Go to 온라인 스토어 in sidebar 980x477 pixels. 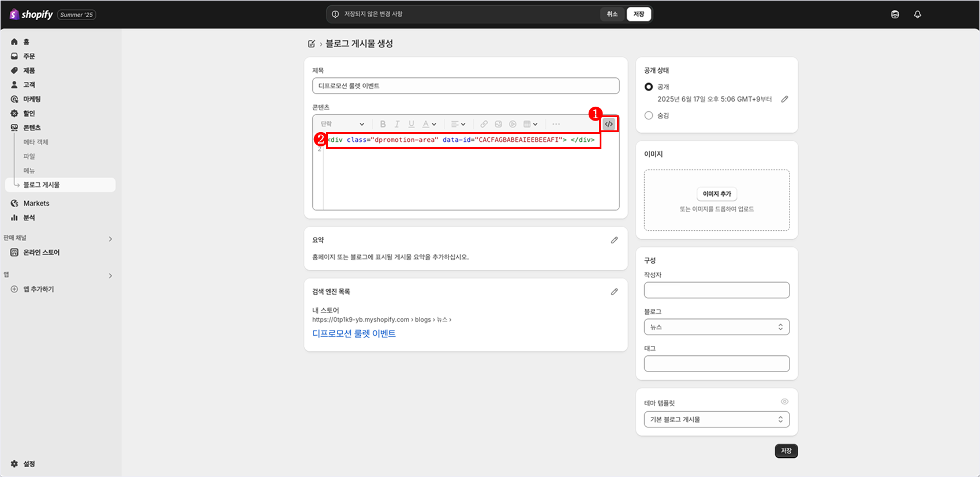41,253
